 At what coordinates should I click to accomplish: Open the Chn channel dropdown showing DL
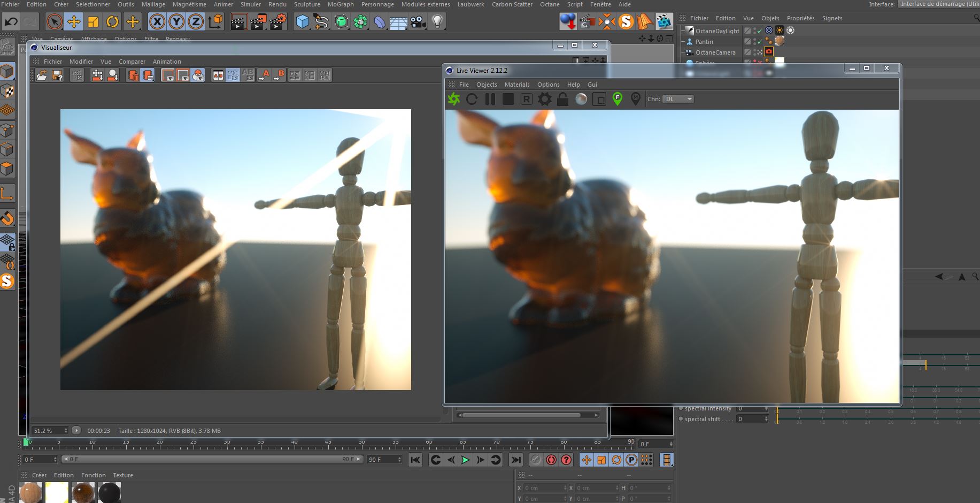click(x=678, y=99)
